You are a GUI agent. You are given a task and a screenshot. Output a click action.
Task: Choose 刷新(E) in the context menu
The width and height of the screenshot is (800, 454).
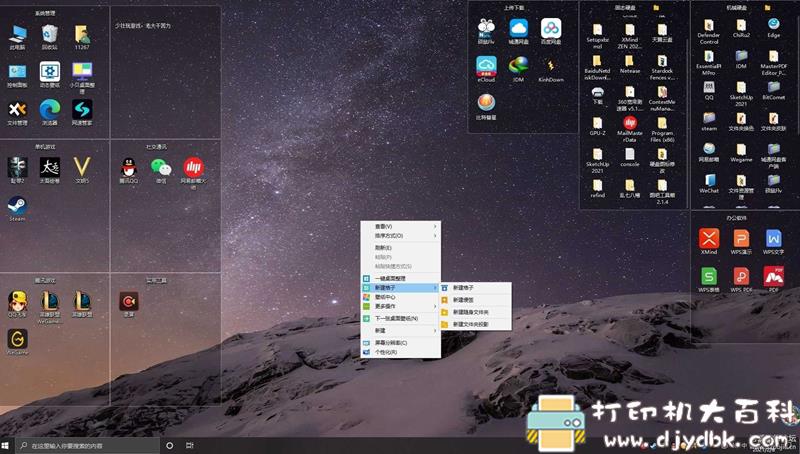pos(401,248)
